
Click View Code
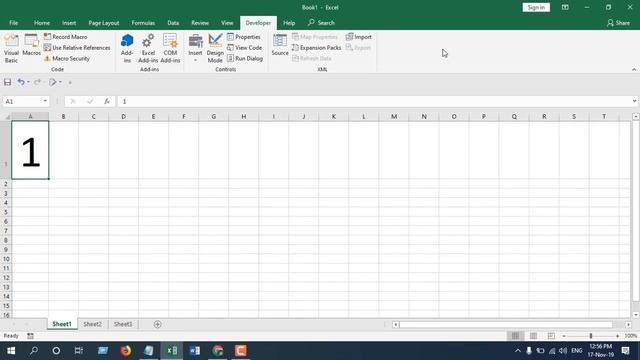pyautogui.click(x=244, y=48)
